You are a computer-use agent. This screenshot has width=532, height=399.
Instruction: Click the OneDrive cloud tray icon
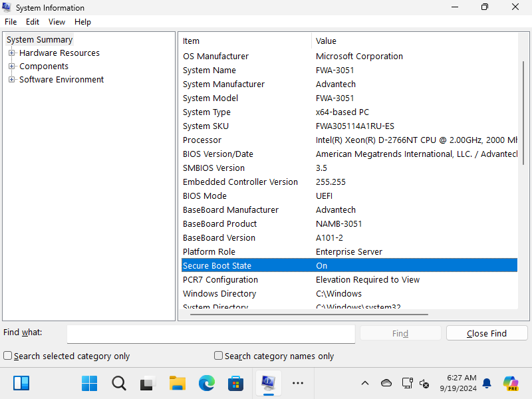tap(386, 384)
